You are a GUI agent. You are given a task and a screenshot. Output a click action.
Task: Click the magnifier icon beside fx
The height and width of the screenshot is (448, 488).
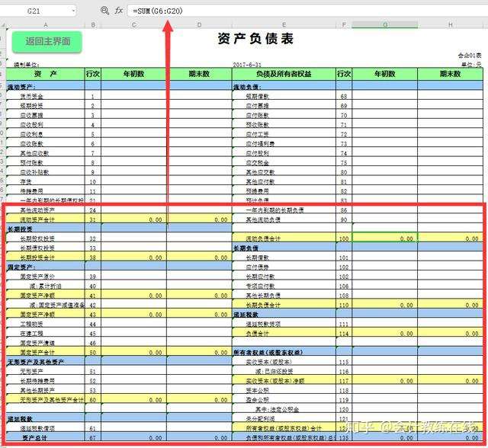point(105,11)
